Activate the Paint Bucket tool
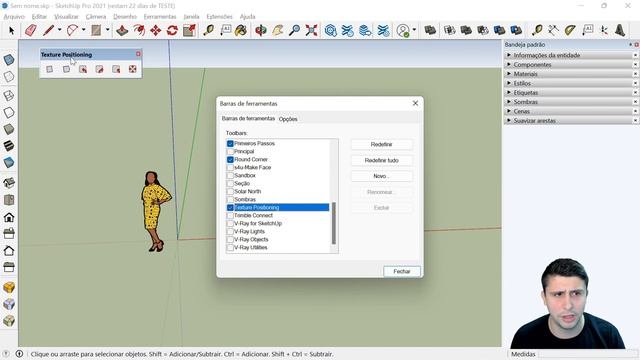The height and width of the screenshot is (360, 640). (x=241, y=31)
